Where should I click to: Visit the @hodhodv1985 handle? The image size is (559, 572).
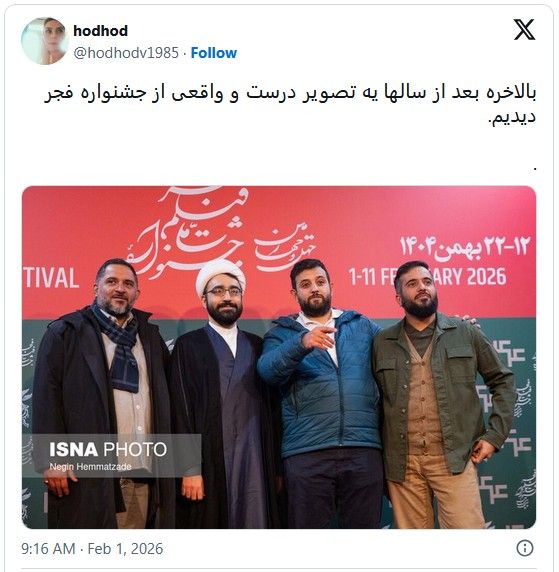coord(126,53)
